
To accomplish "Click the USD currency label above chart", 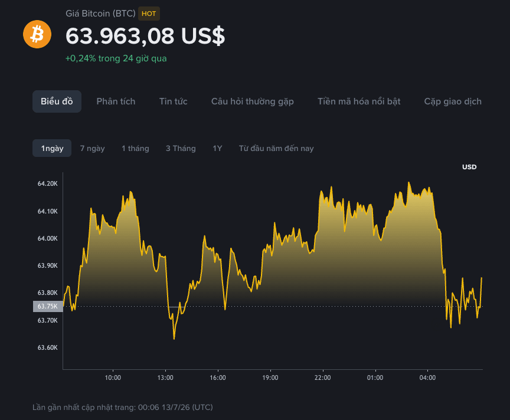I will tap(469, 167).
